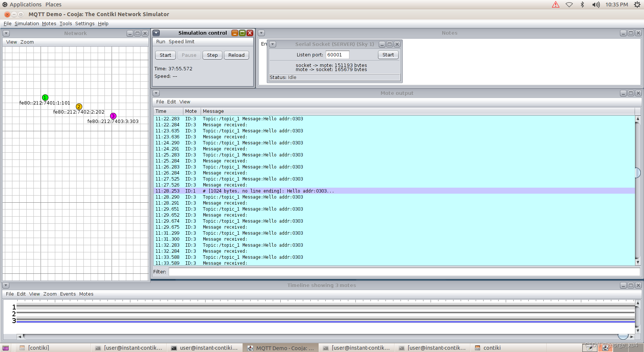Start the simulation
The width and height of the screenshot is (644, 352).
(165, 55)
